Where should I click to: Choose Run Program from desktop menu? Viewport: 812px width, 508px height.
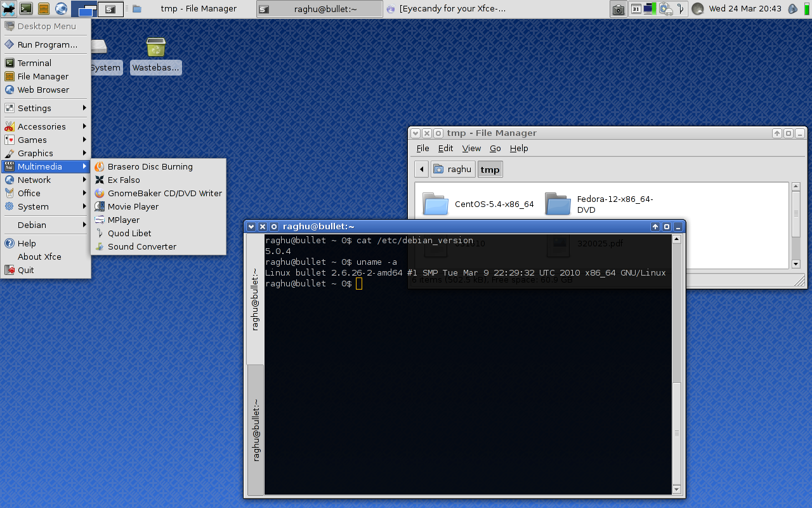[46, 44]
